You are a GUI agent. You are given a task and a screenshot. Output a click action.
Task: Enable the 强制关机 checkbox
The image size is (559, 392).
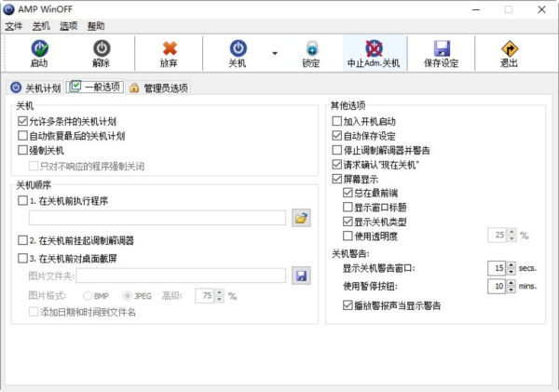[x=22, y=150]
